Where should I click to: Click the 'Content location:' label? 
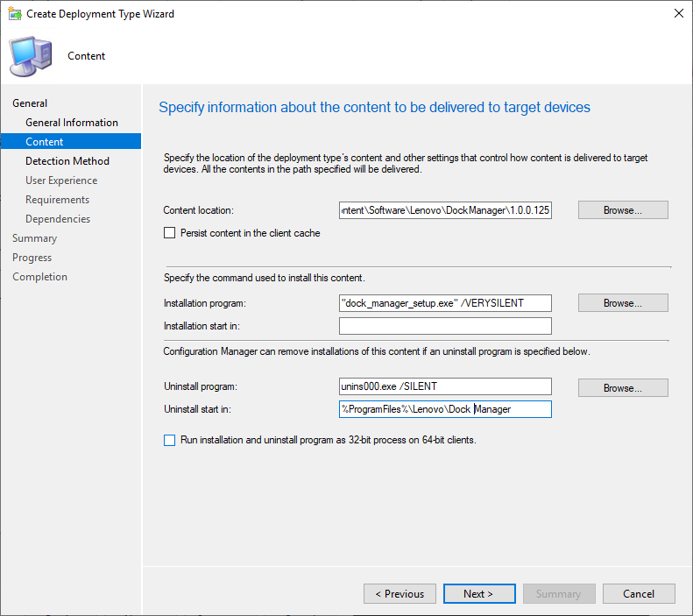pyautogui.click(x=199, y=210)
